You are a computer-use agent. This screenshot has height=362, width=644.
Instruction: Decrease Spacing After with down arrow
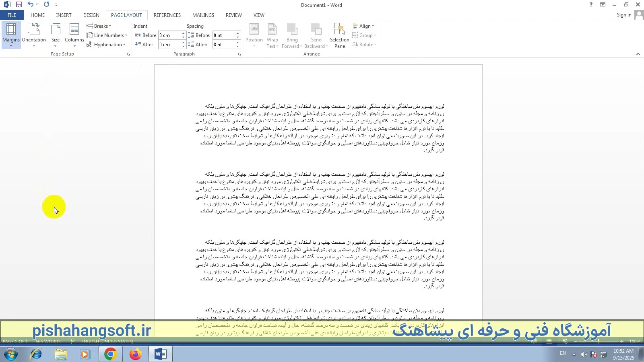(238, 47)
